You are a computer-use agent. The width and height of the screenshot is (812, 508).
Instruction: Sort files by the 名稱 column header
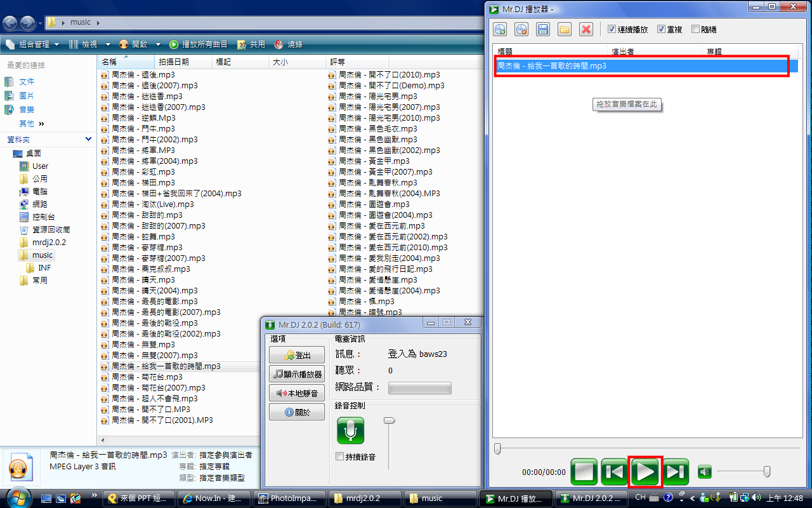126,62
